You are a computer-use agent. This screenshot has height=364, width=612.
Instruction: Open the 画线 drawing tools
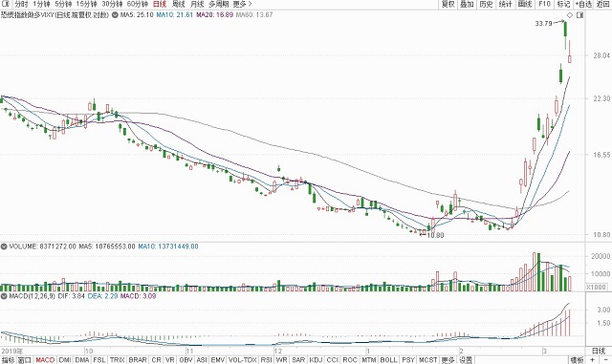[525, 4]
